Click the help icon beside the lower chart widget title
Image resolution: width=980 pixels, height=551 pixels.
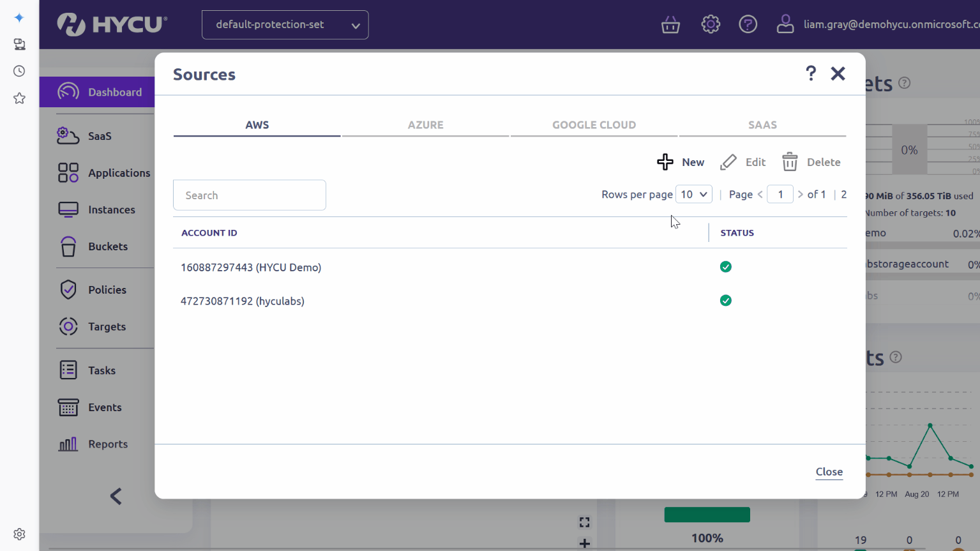point(896,358)
